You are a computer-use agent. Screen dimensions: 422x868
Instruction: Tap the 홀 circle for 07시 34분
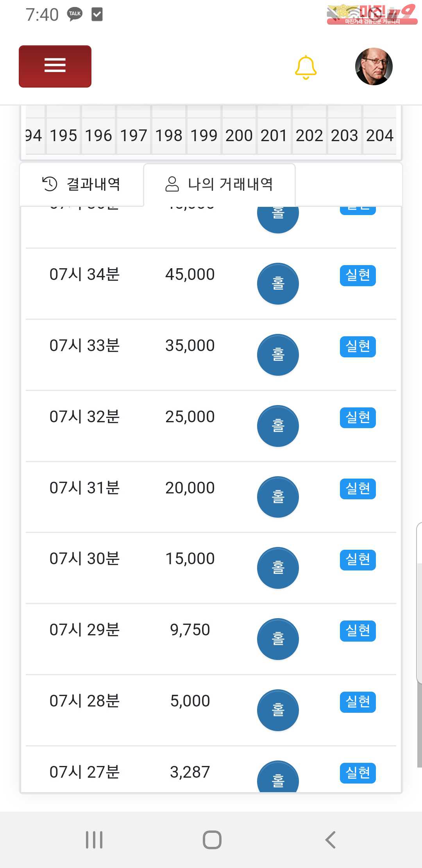coord(278,284)
